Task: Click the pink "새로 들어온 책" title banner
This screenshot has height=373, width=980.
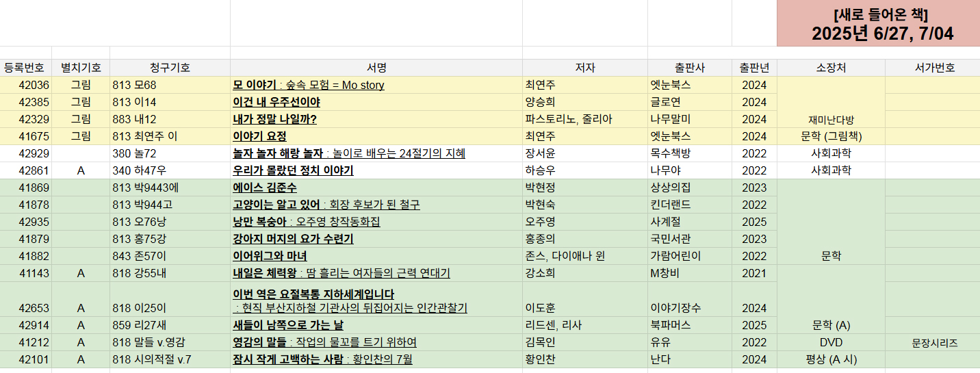Action: tap(878, 24)
